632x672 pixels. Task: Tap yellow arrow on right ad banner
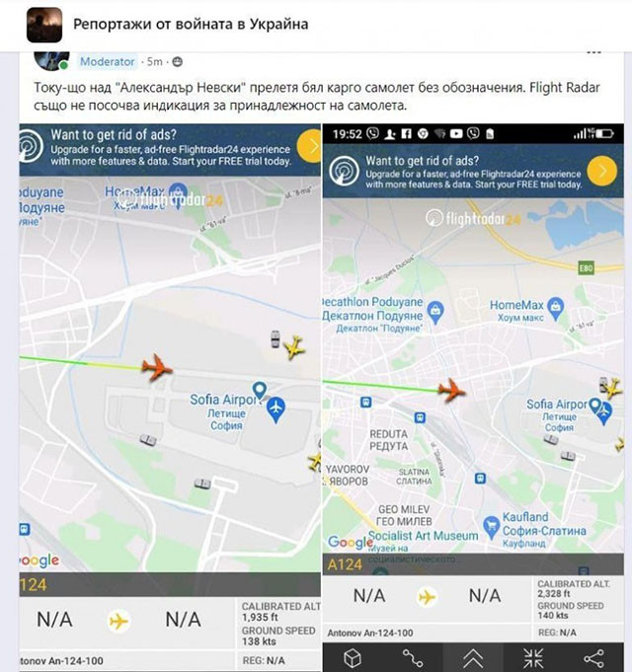(x=602, y=171)
